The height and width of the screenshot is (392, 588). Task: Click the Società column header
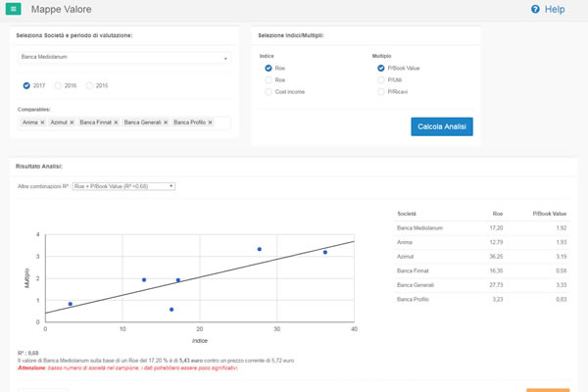pyautogui.click(x=407, y=214)
